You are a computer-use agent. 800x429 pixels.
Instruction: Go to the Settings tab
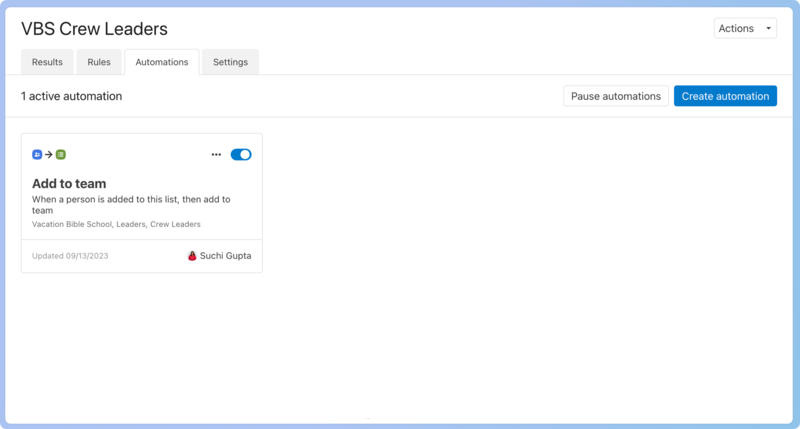tap(230, 62)
